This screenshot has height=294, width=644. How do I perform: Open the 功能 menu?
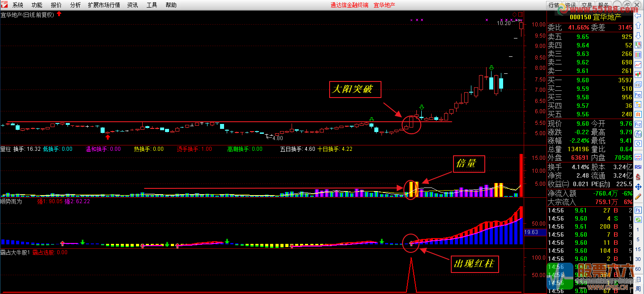pos(37,5)
